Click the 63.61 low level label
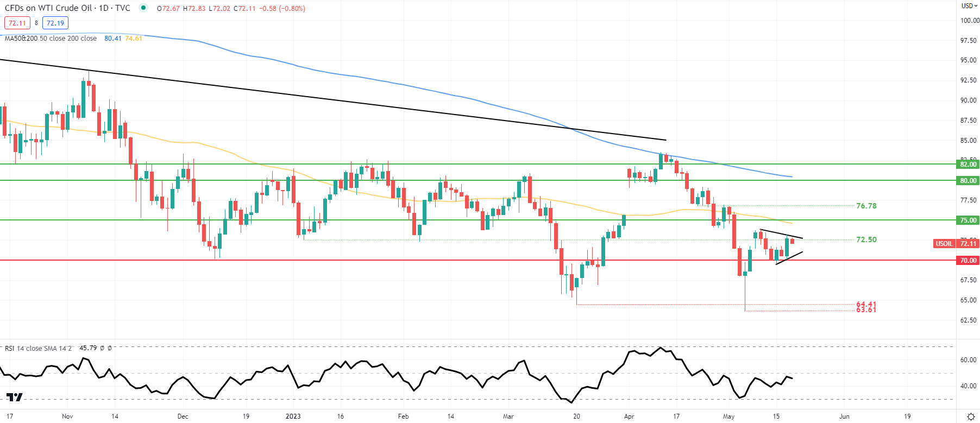Viewport: 980px width, 423px height. click(x=866, y=310)
